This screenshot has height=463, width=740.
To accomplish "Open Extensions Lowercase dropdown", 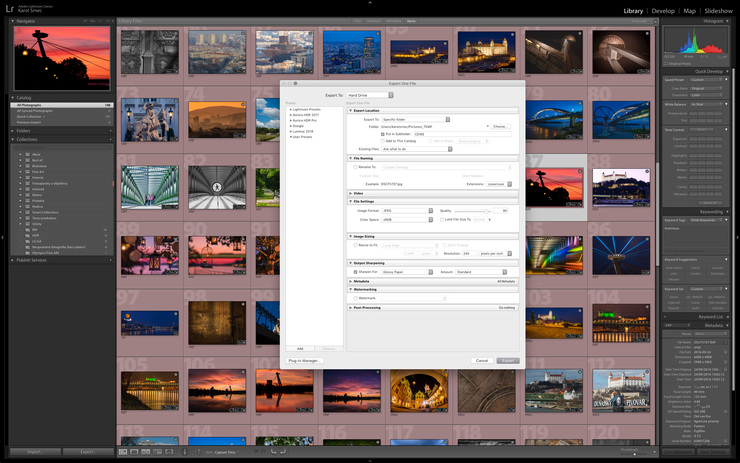I will pos(499,184).
